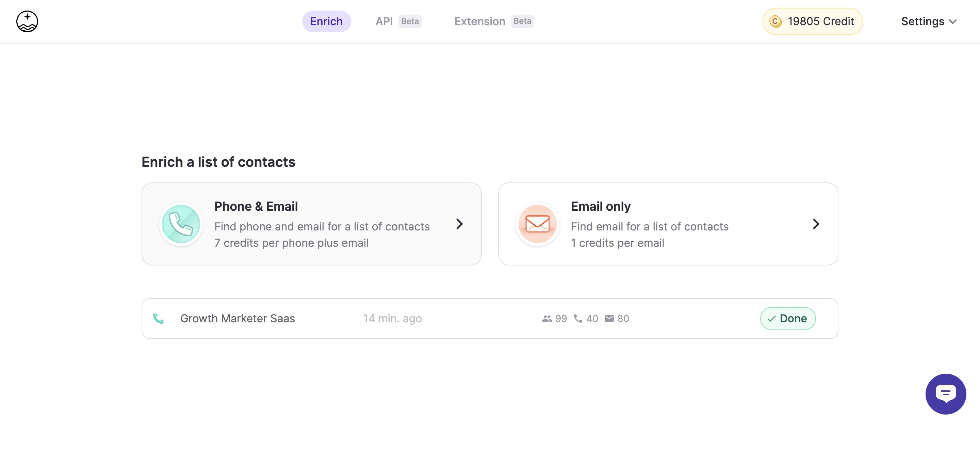Image resolution: width=980 pixels, height=469 pixels.
Task: Click the Phone & Email card chevron
Action: tap(459, 224)
